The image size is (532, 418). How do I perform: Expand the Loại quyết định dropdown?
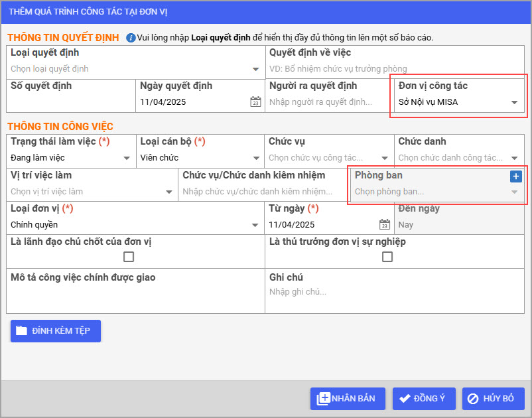[256, 69]
